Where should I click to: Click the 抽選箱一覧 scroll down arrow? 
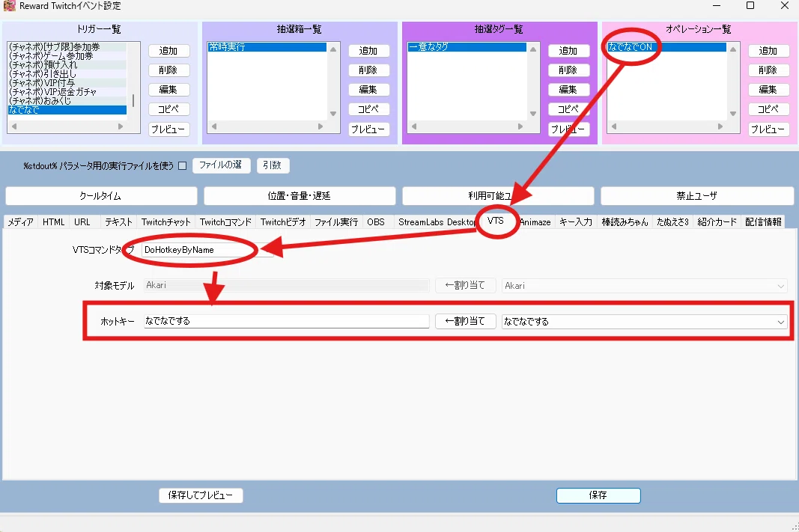(333, 114)
